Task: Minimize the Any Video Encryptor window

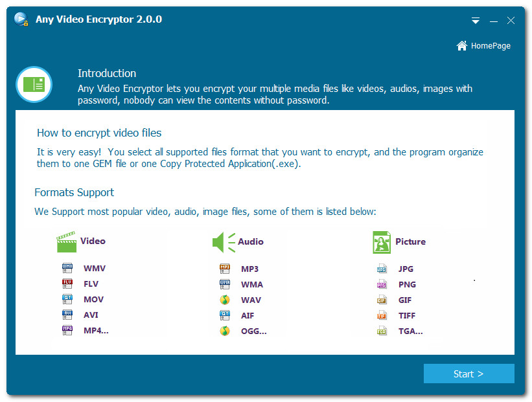Action: [494, 21]
